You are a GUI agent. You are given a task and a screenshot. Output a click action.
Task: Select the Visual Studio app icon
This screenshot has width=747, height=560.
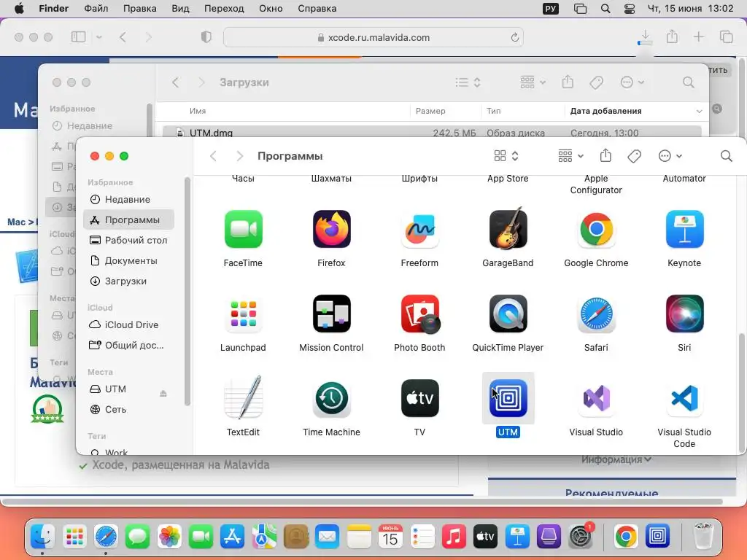[596, 399]
